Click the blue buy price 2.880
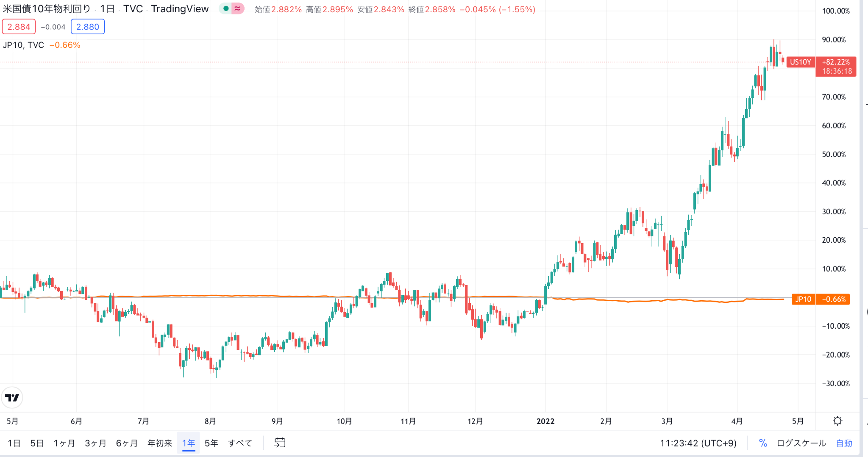This screenshot has width=868, height=457. click(88, 27)
